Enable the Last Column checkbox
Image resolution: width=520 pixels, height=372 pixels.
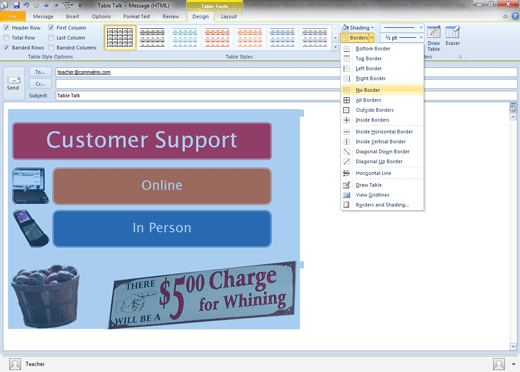51,38
